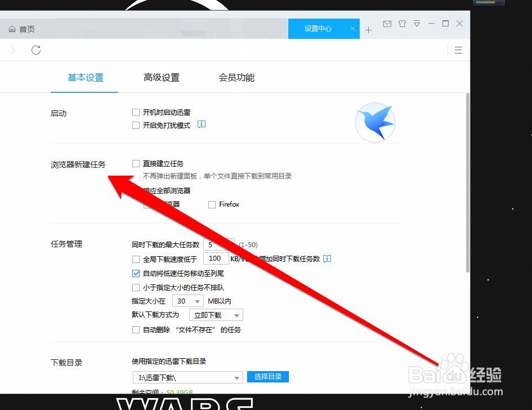
Task: Select the 设置中心 tab
Action: (x=324, y=29)
